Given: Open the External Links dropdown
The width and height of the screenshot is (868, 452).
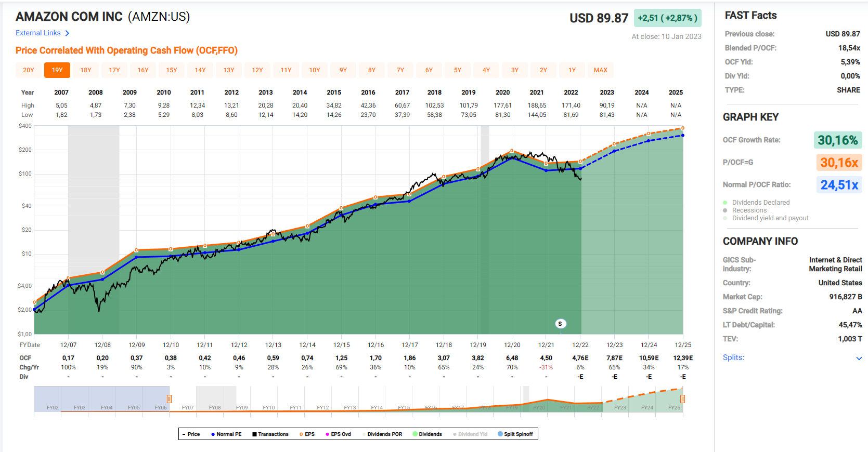Looking at the screenshot, I should pyautogui.click(x=38, y=33).
